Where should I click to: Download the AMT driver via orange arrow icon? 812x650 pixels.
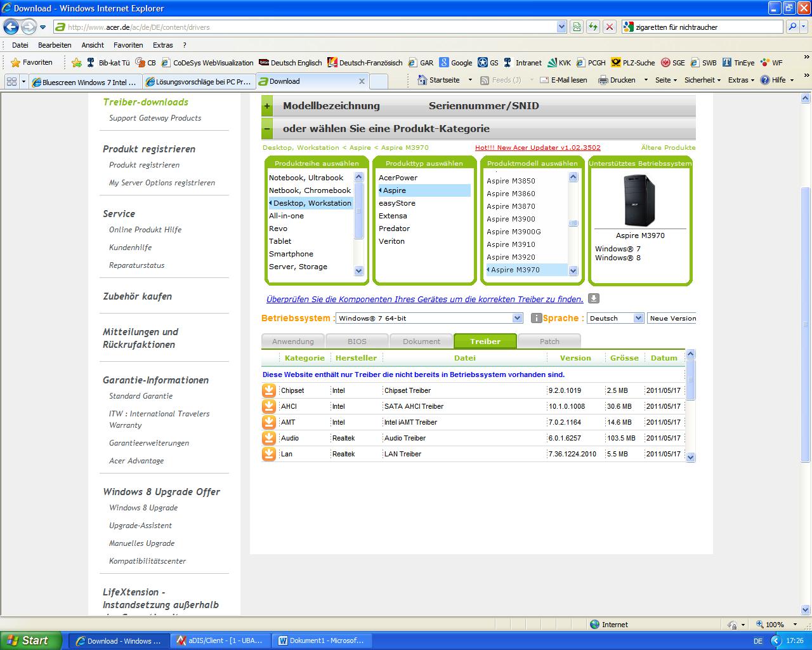point(269,422)
